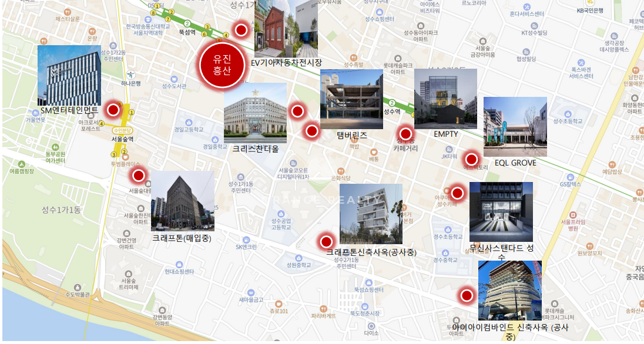644x344 pixels.
Task: Click the SK엔크린 gas station icon
Action: [x=246, y=240]
